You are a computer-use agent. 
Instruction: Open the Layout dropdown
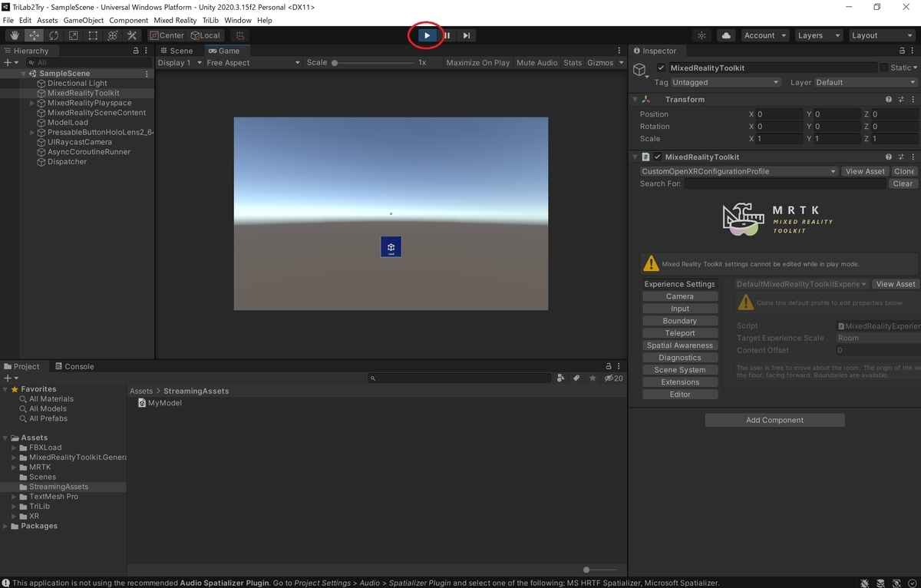click(x=881, y=35)
